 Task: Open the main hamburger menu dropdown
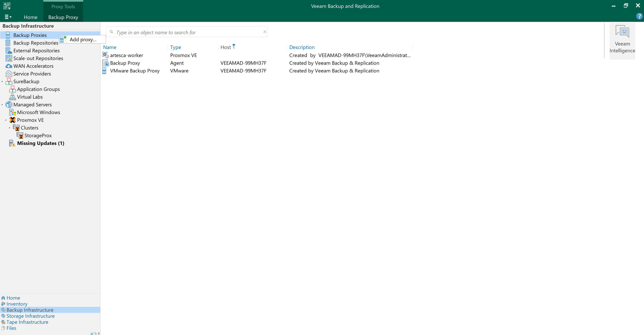pyautogui.click(x=8, y=17)
